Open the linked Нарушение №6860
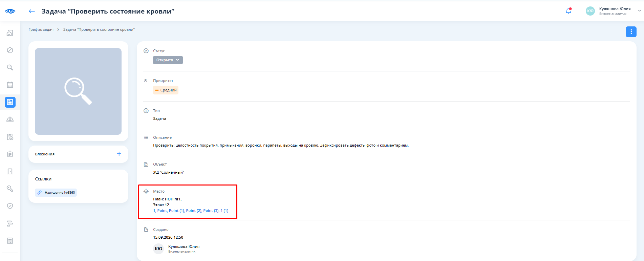 pyautogui.click(x=56, y=192)
